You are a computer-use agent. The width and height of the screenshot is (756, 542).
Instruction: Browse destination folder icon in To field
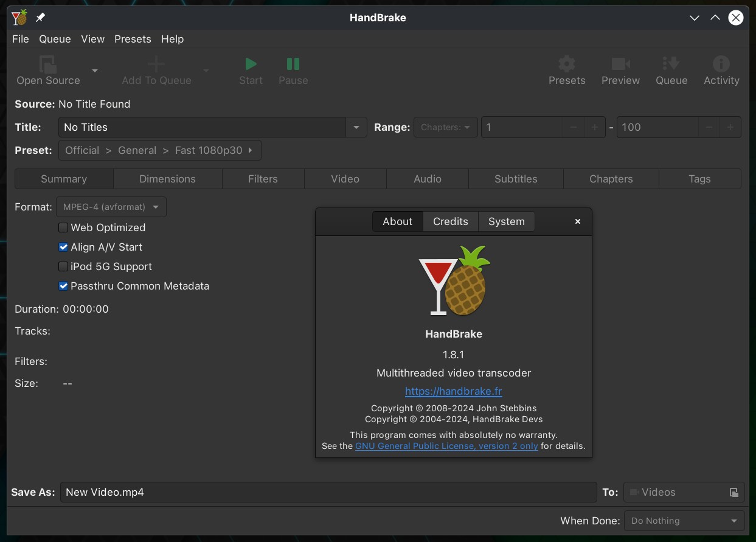click(x=734, y=492)
